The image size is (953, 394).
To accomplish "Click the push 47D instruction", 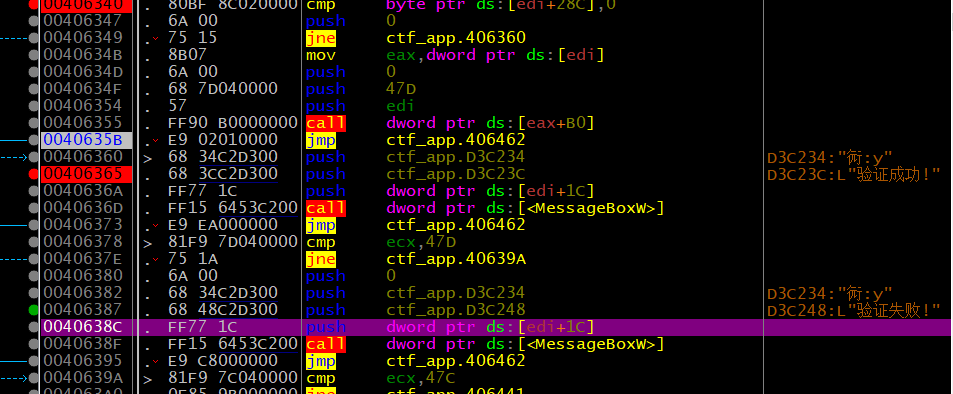I will [361, 89].
